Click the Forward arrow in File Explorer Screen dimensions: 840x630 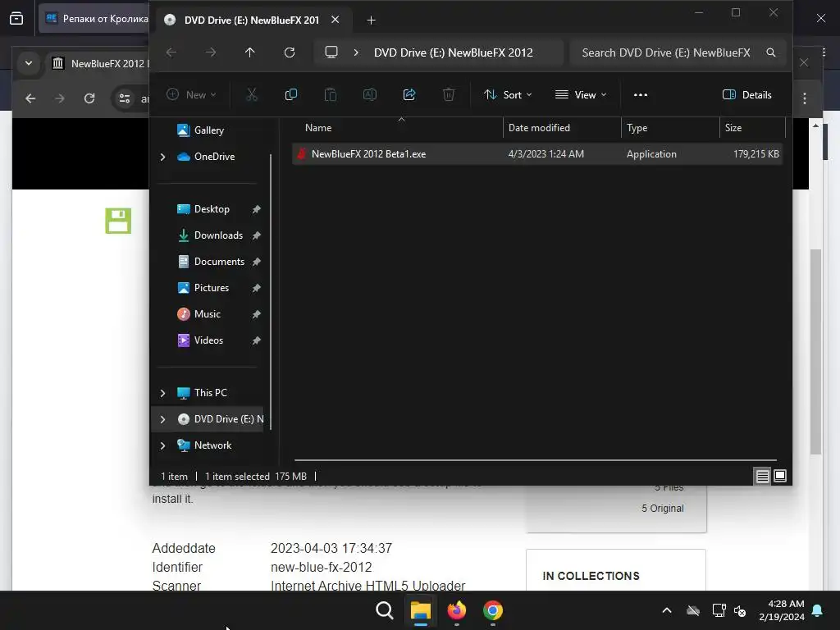(x=211, y=52)
